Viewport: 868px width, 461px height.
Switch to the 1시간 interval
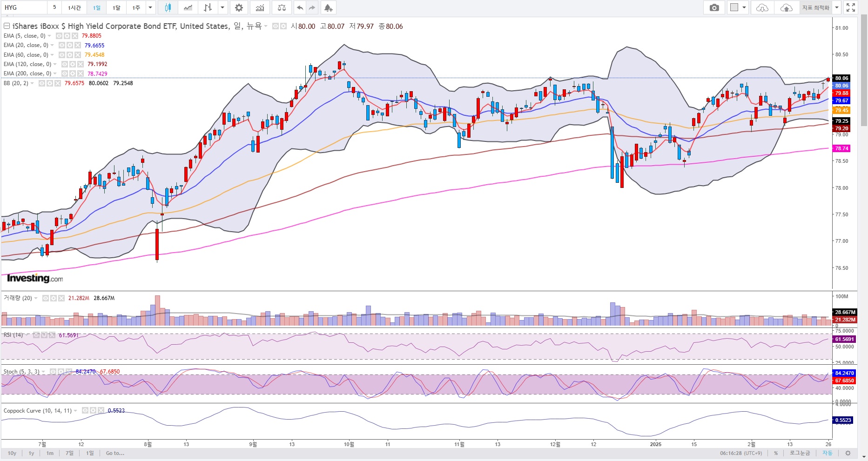[x=74, y=7]
